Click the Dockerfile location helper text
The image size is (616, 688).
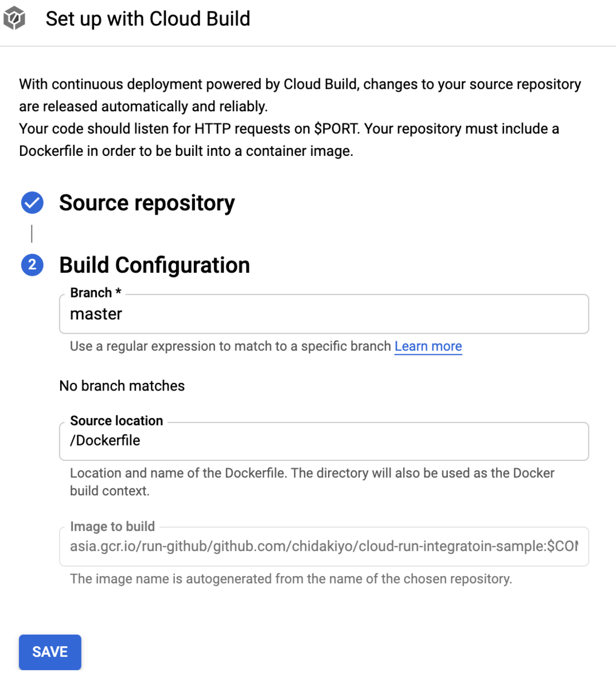click(312, 482)
